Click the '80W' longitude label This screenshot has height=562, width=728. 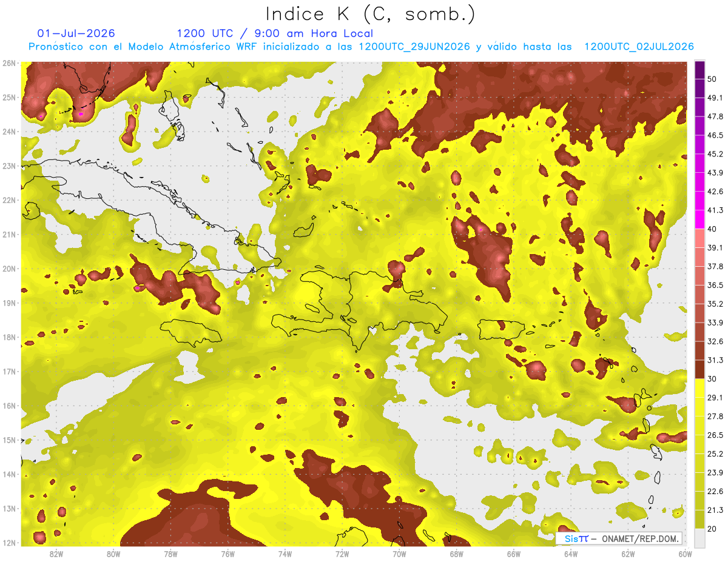point(113,554)
